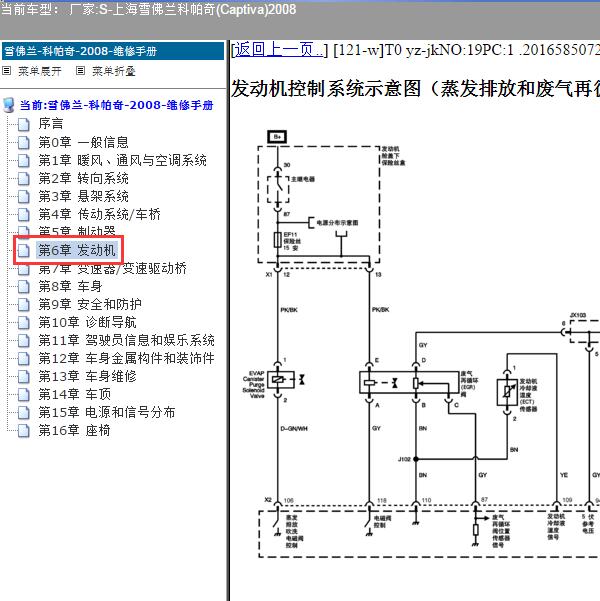Screen dimensions: 600x601
Task: Click the icon beside 菜单折叠
Action: pos(80,71)
